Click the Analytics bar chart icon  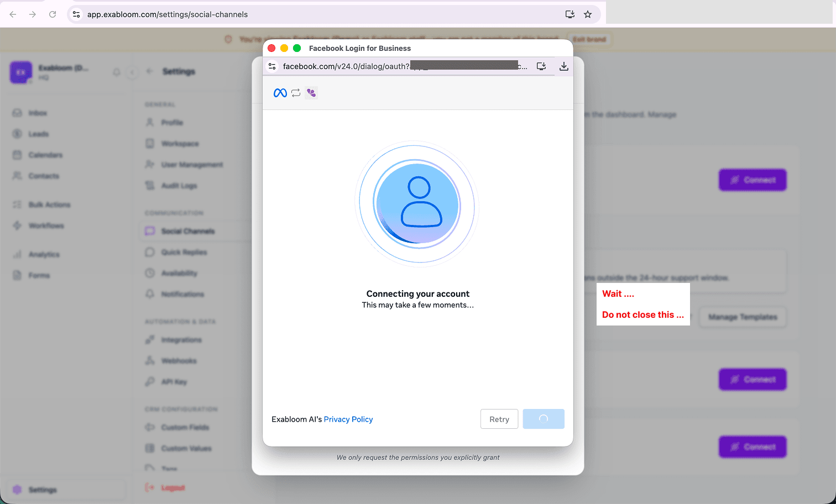17,254
